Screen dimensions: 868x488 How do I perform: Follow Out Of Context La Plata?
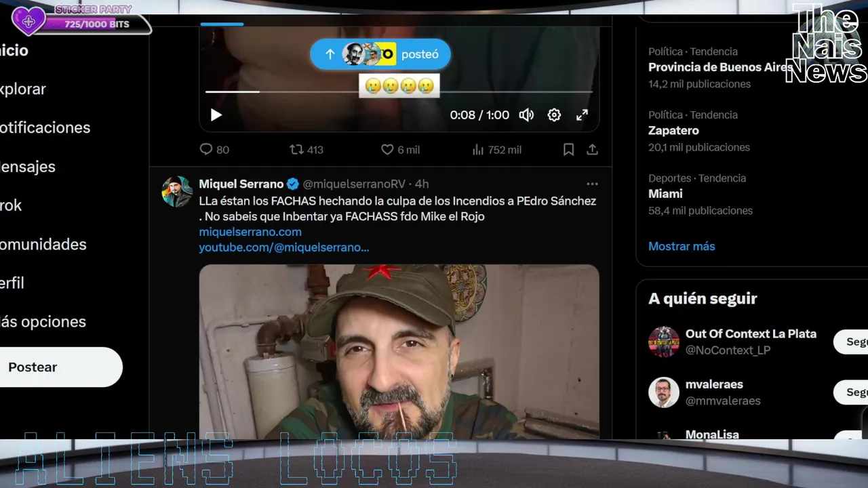coord(852,342)
